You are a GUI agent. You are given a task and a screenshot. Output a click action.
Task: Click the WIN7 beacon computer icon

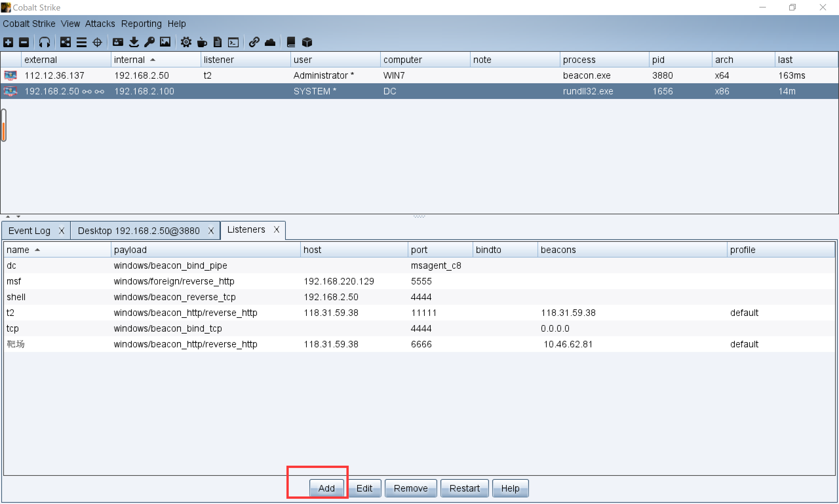pyautogui.click(x=10, y=75)
